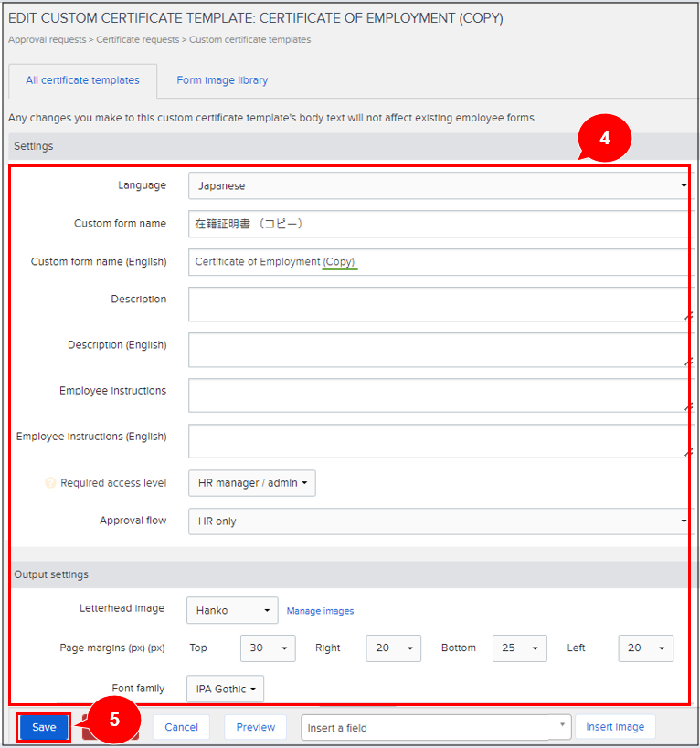Open the Right page margin dropdown
Image resolution: width=700 pixels, height=748 pixels.
click(393, 648)
